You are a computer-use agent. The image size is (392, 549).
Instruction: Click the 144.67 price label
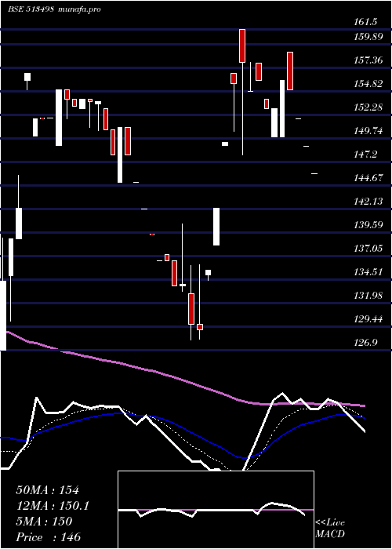coord(368,178)
